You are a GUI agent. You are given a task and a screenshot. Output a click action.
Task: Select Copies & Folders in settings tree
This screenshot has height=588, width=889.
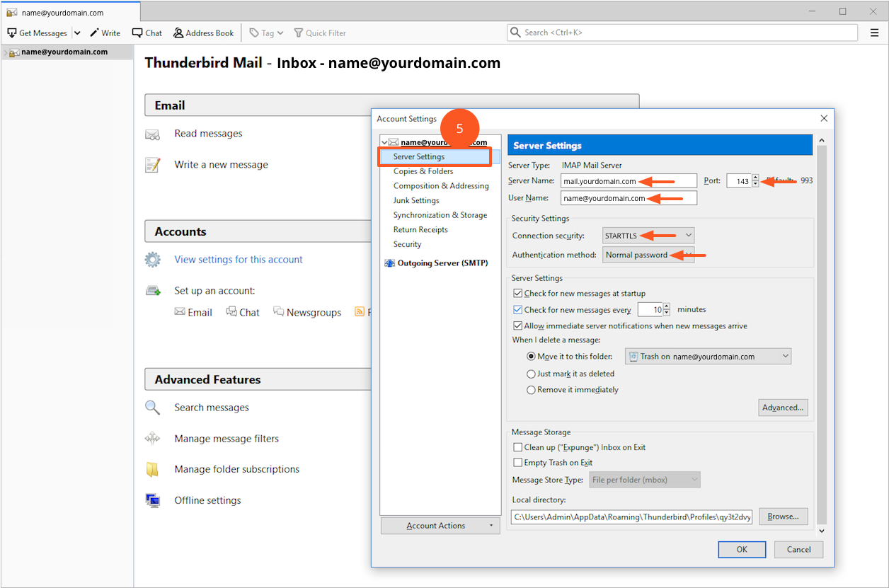pos(423,171)
